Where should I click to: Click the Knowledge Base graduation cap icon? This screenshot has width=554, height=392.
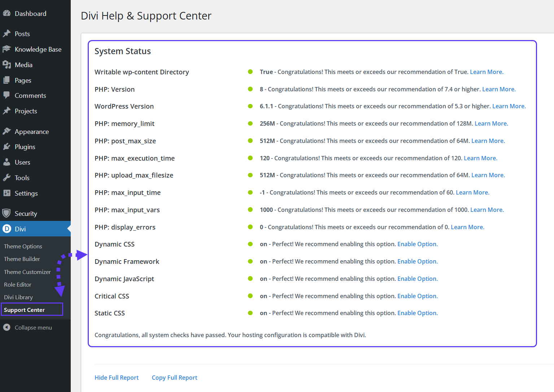pos(7,49)
